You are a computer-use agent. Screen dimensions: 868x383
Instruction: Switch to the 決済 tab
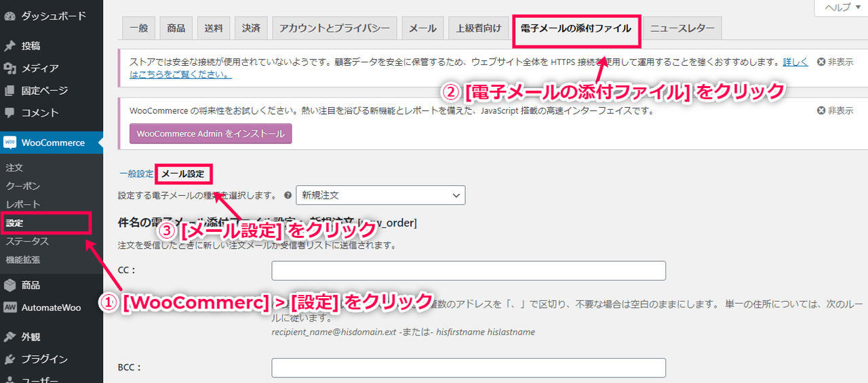tap(251, 28)
